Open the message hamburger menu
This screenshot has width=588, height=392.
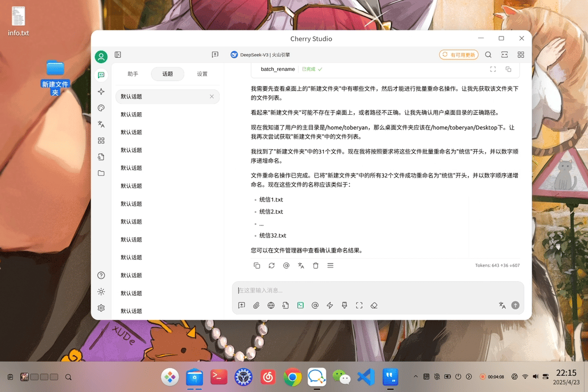[330, 266]
